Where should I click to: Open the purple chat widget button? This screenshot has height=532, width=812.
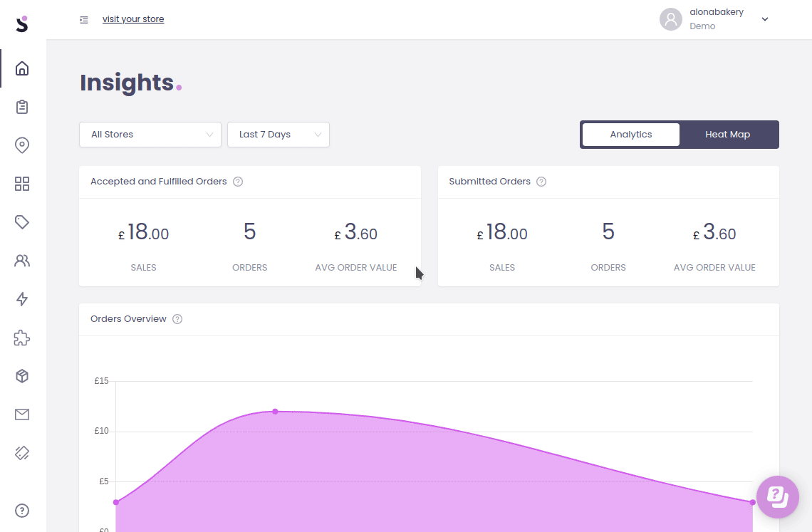pos(777,496)
